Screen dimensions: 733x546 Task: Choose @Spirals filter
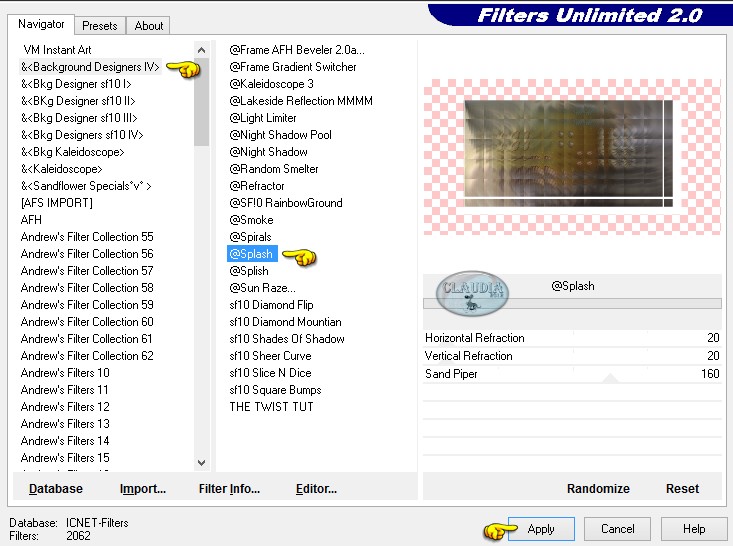(x=250, y=237)
